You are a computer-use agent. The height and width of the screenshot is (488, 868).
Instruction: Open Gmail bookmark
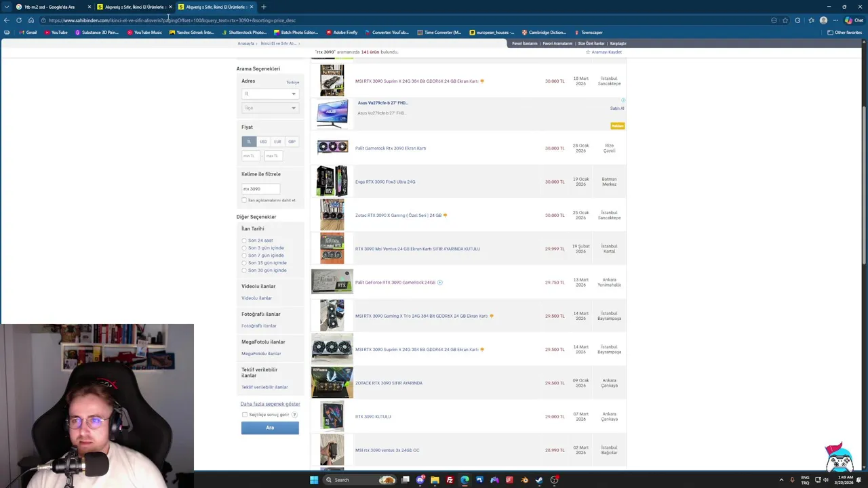tap(28, 33)
